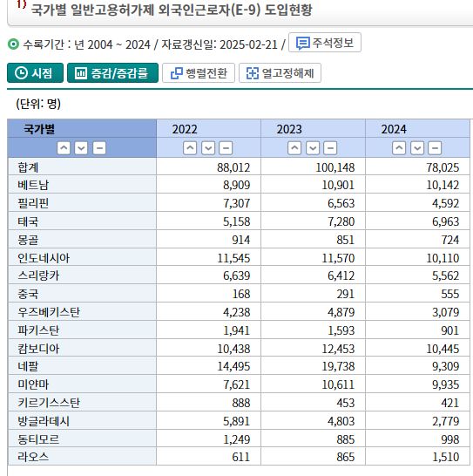The image size is (473, 476).
Task: Click 키르기스스탄 2022 value 888
Action: 241,403
